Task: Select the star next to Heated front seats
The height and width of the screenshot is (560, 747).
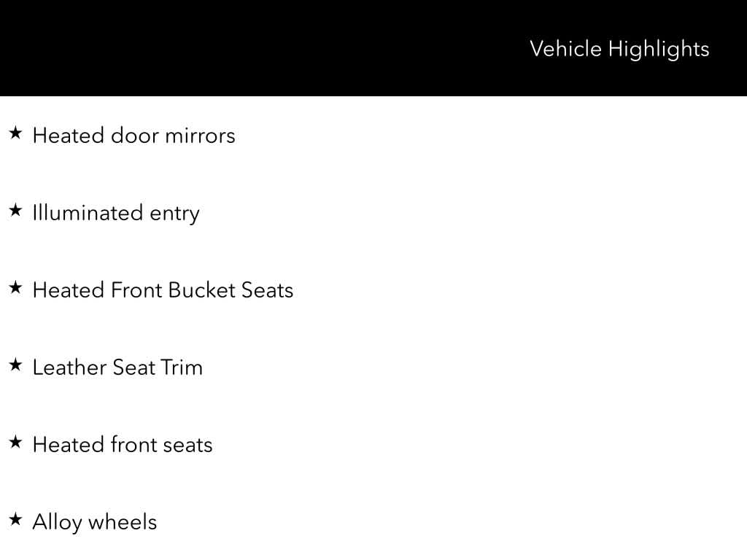Action: (15, 443)
